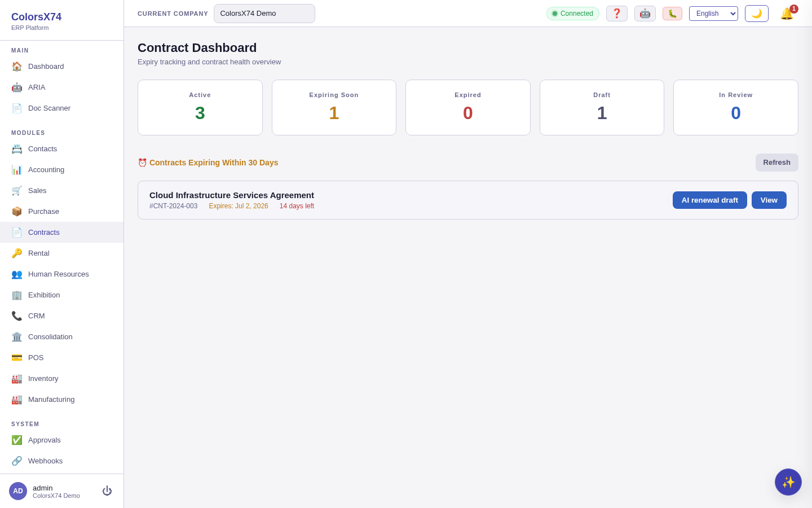812x508 pixels.
Task: Open the In Review card
Action: 736,107
